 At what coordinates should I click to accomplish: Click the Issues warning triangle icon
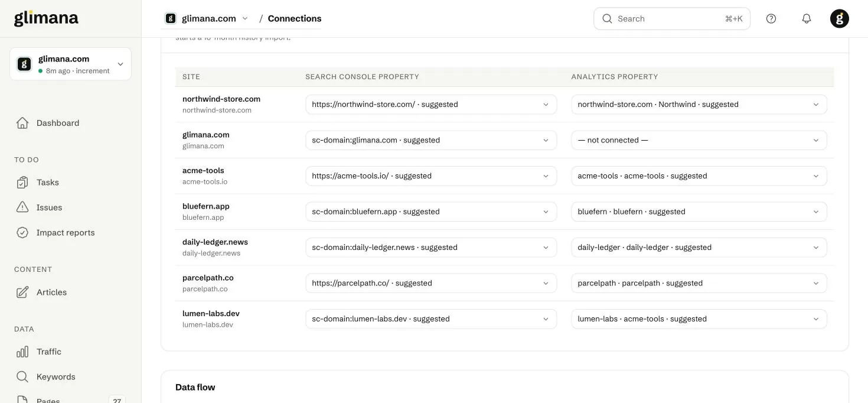click(x=22, y=207)
